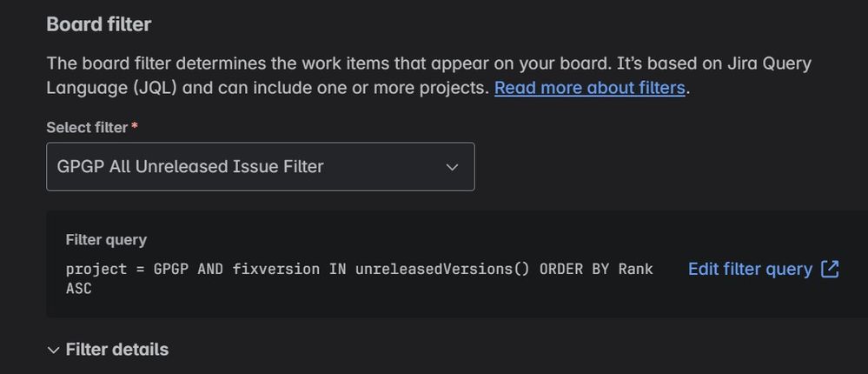Click the fixversion field name in the query
The image size is (868, 374).
275,270
